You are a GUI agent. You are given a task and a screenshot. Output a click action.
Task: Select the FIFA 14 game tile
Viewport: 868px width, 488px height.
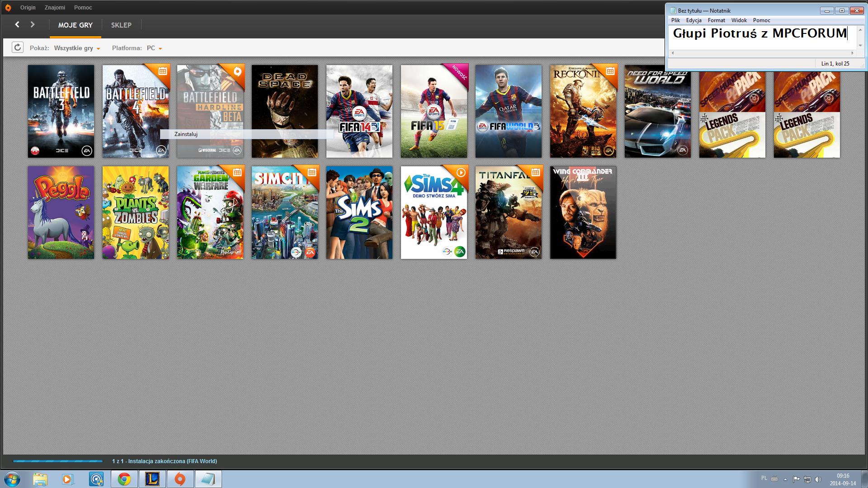359,111
